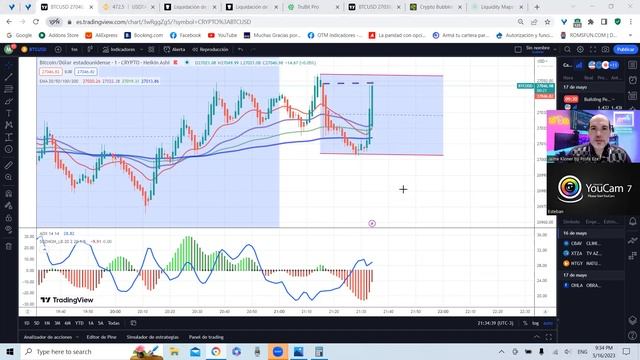Select the Todas date range
Viewport: 640px width, 360px height.
(x=113, y=323)
